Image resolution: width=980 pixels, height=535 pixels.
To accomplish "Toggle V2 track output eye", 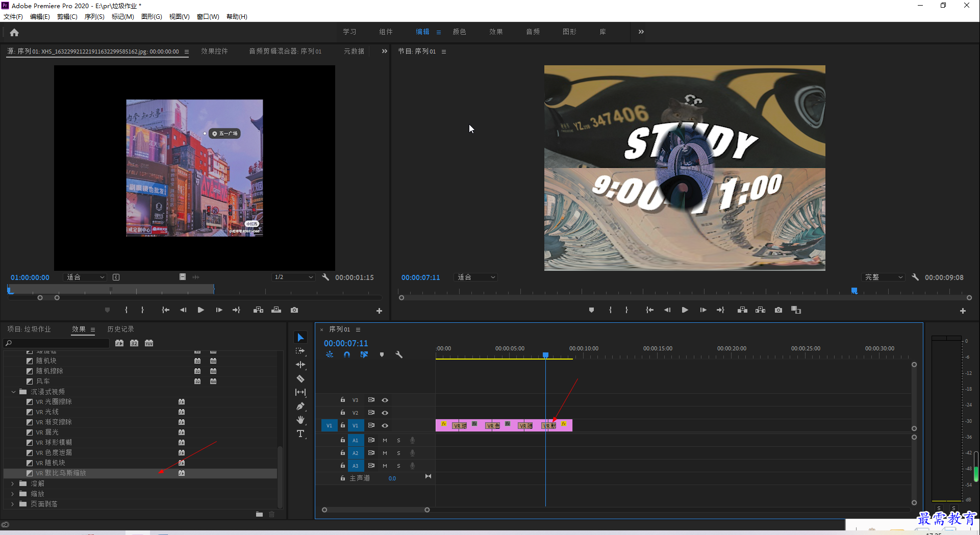I will pyautogui.click(x=385, y=413).
